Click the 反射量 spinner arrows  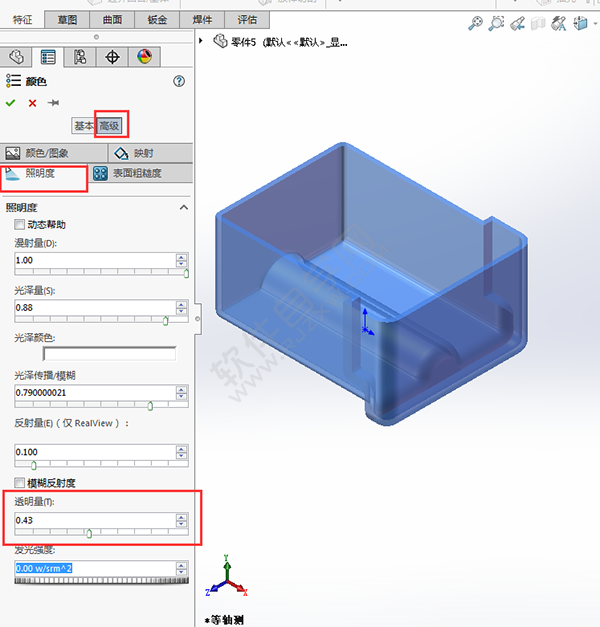click(x=181, y=452)
